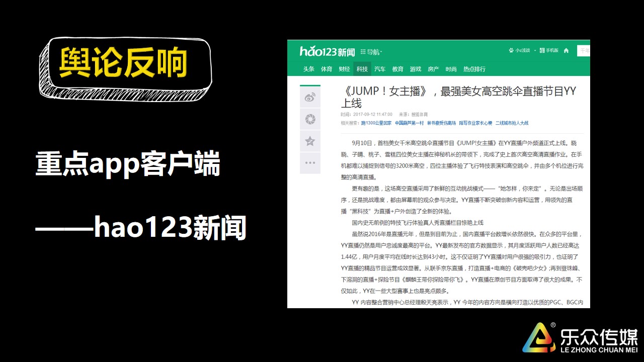The image size is (644, 362).
Task: Click the slide heading 舆论反响
Action: pos(123,64)
